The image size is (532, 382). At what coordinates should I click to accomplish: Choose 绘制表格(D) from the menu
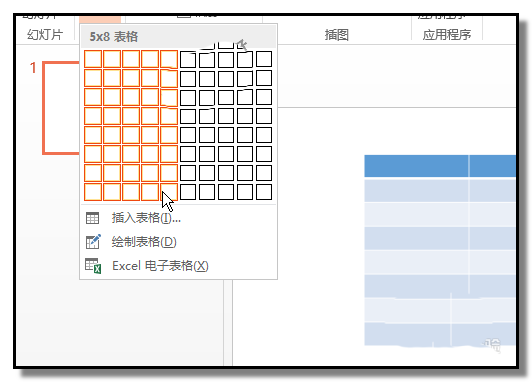click(144, 242)
